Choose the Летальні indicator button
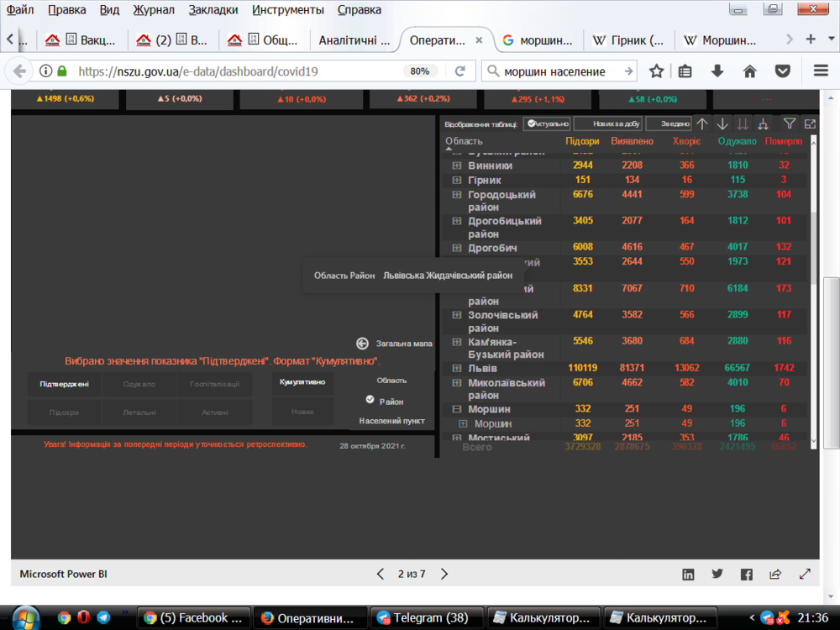840x630 pixels. click(x=139, y=412)
